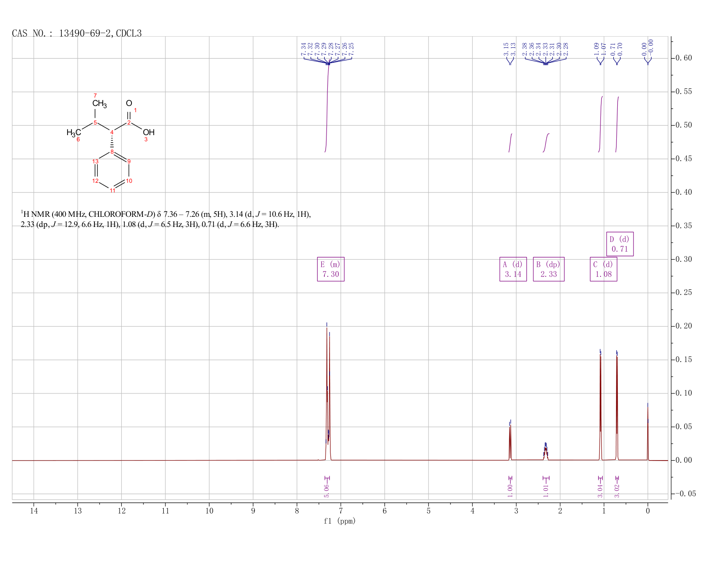Viewport: 728px width, 563px height.
Task: Click the f1 (ppm) axis label
Action: pos(340,521)
